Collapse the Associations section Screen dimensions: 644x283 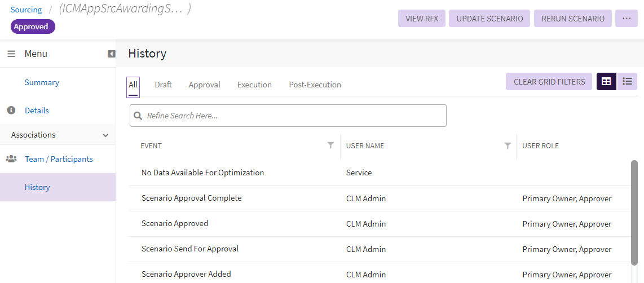(x=105, y=135)
